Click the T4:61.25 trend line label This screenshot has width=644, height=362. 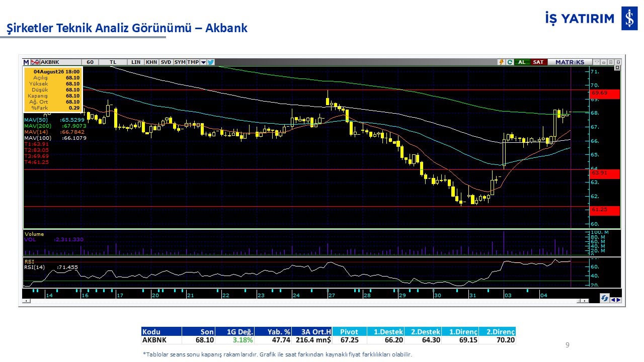tap(36, 162)
